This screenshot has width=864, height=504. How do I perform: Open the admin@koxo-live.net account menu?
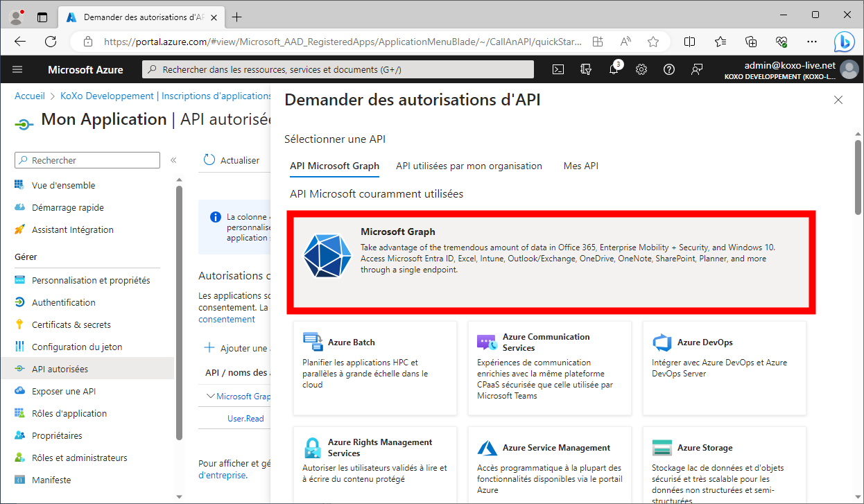point(790,69)
